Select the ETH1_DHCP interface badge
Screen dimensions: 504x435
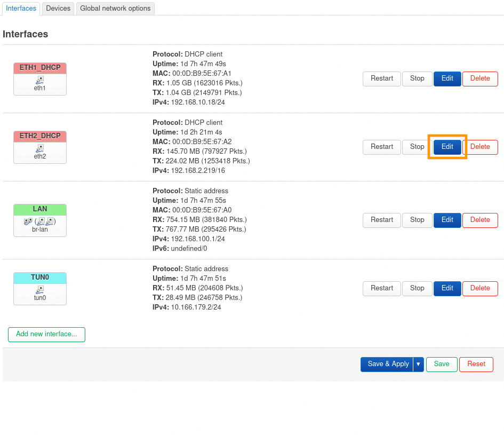[x=40, y=68]
